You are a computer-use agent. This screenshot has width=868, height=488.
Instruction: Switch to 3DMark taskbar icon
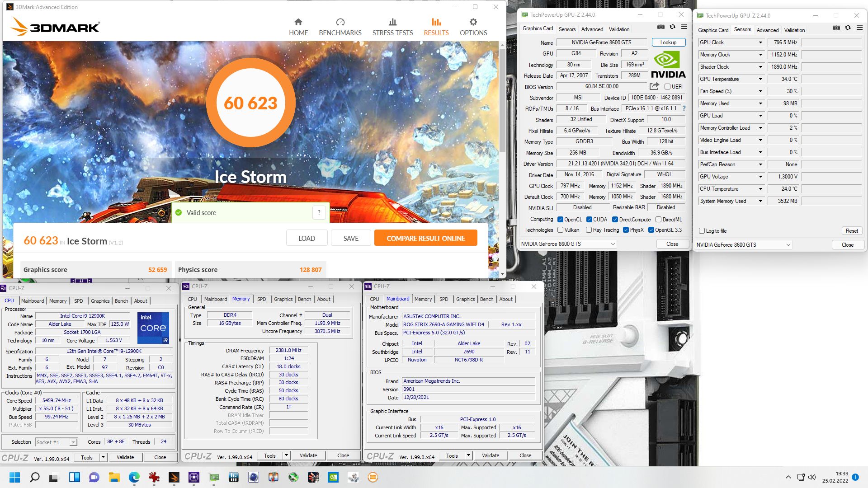coord(174,477)
